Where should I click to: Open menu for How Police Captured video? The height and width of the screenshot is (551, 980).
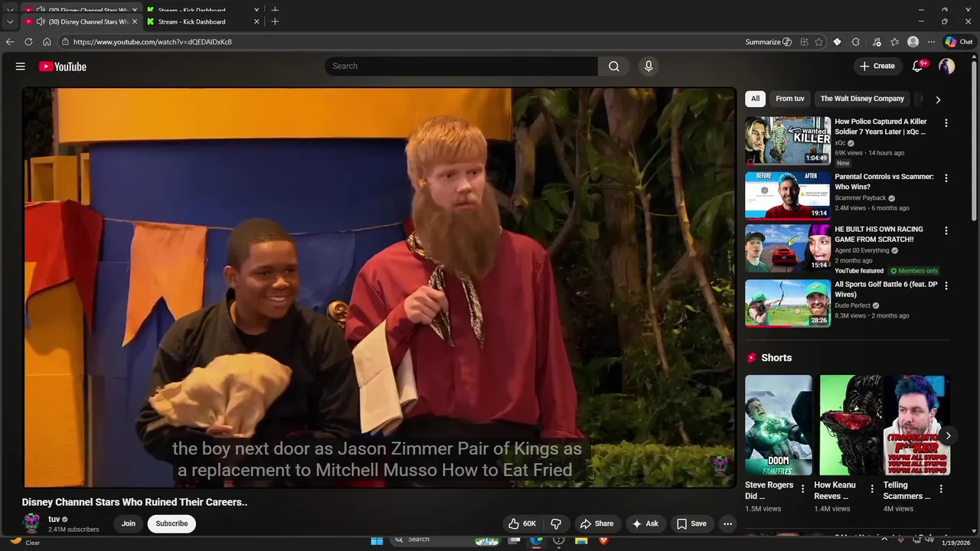tap(946, 123)
